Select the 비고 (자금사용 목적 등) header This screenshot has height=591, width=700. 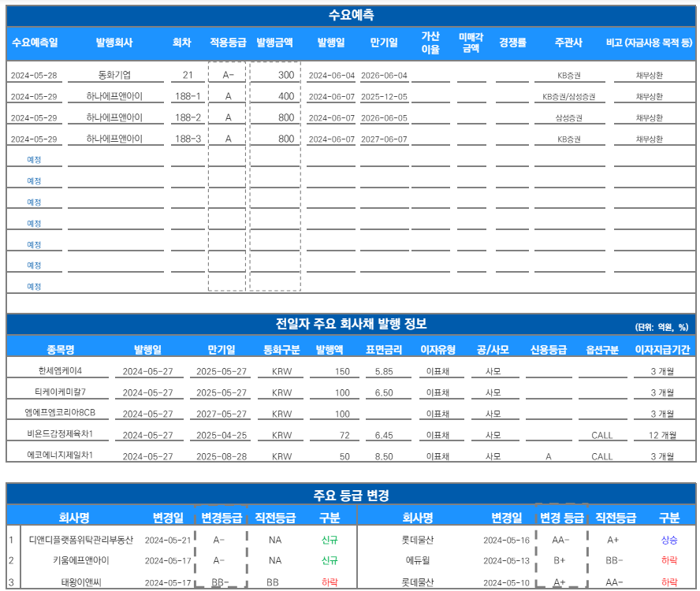tap(650, 43)
